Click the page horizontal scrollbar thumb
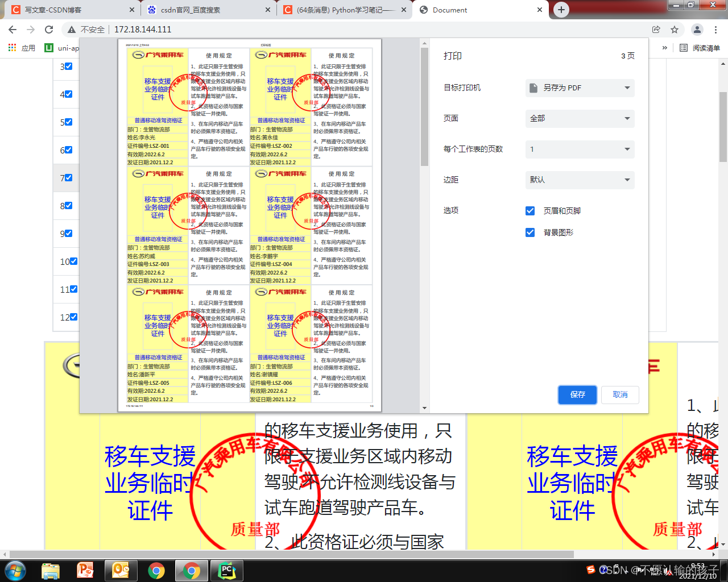 [x=292, y=554]
